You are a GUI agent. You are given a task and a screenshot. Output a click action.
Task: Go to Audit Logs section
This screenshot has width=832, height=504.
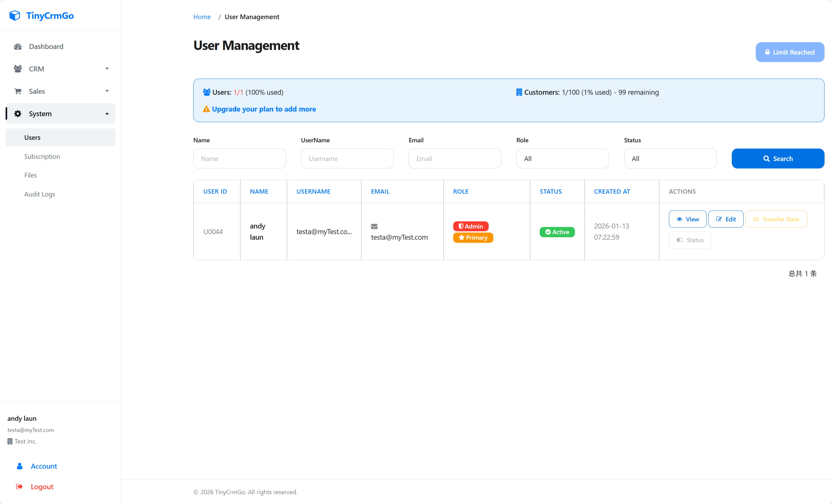click(x=40, y=194)
